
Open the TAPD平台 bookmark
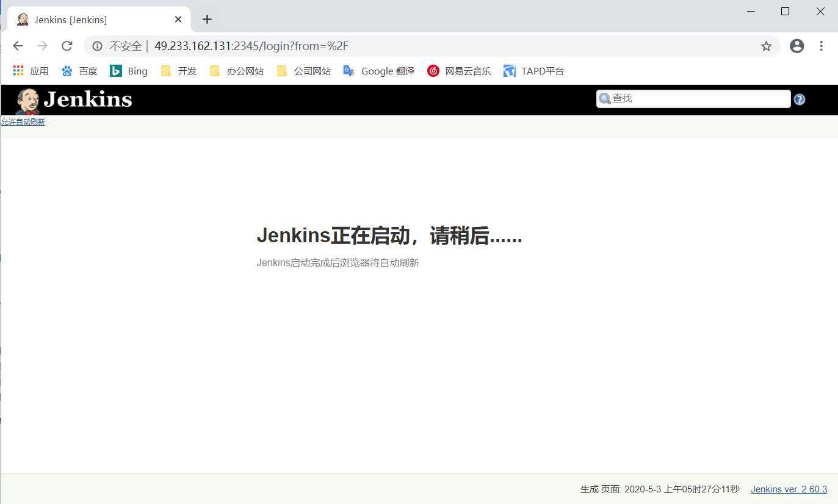[x=533, y=71]
